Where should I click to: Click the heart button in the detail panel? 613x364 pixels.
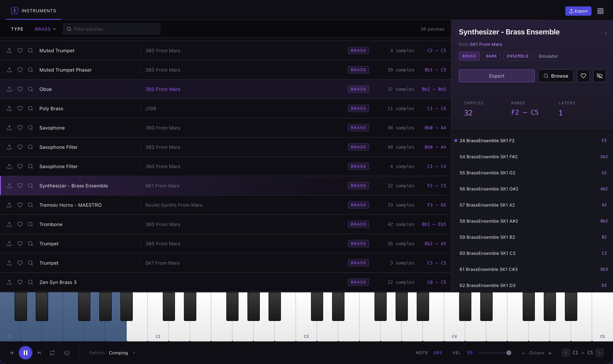pos(583,76)
